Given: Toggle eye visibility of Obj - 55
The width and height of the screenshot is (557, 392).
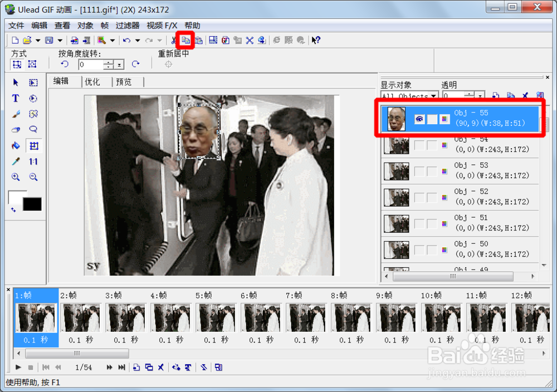Looking at the screenshot, I should point(419,119).
